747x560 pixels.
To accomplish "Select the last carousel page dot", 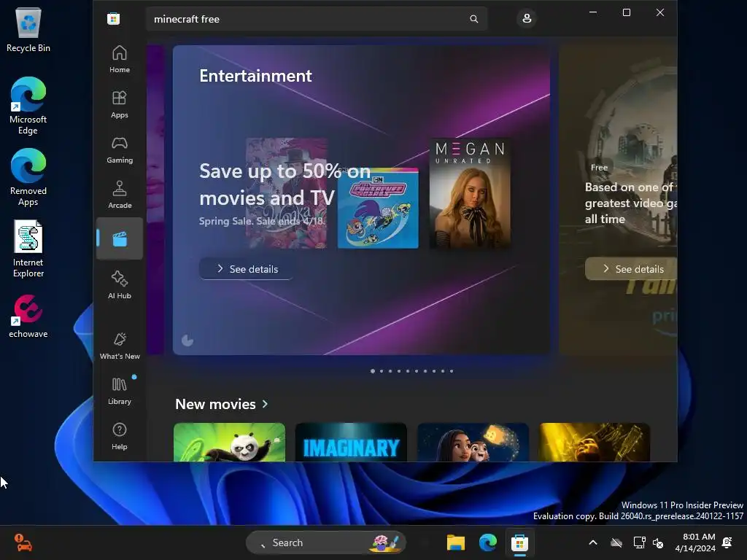I will click(452, 371).
